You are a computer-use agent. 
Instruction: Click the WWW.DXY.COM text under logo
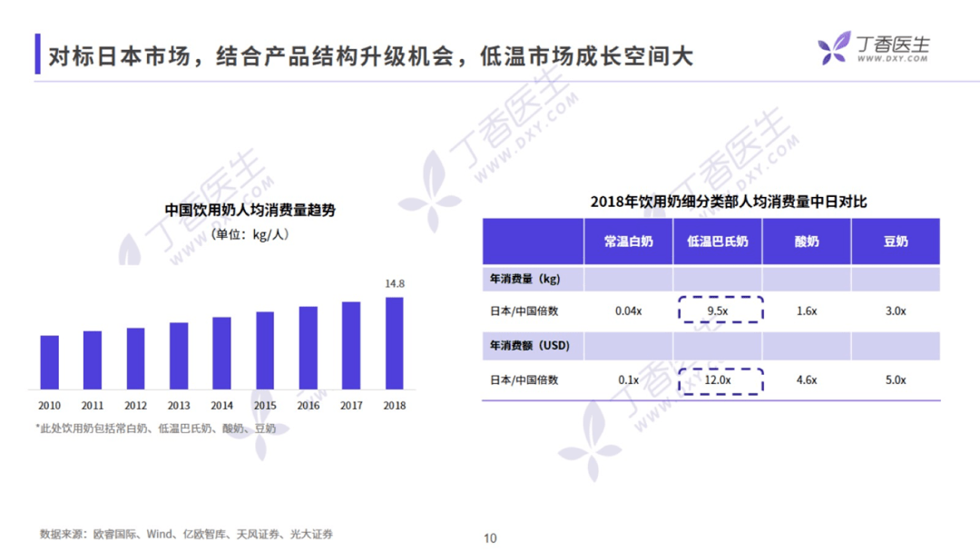coord(893,59)
